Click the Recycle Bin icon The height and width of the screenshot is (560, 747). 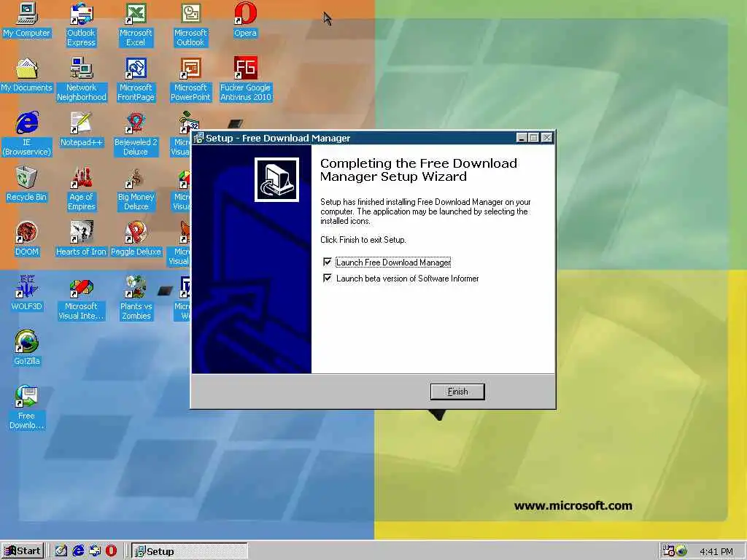pyautogui.click(x=27, y=184)
